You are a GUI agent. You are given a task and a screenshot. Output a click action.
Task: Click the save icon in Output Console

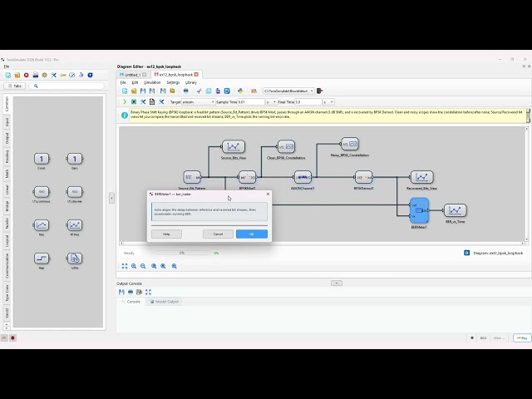(121, 292)
